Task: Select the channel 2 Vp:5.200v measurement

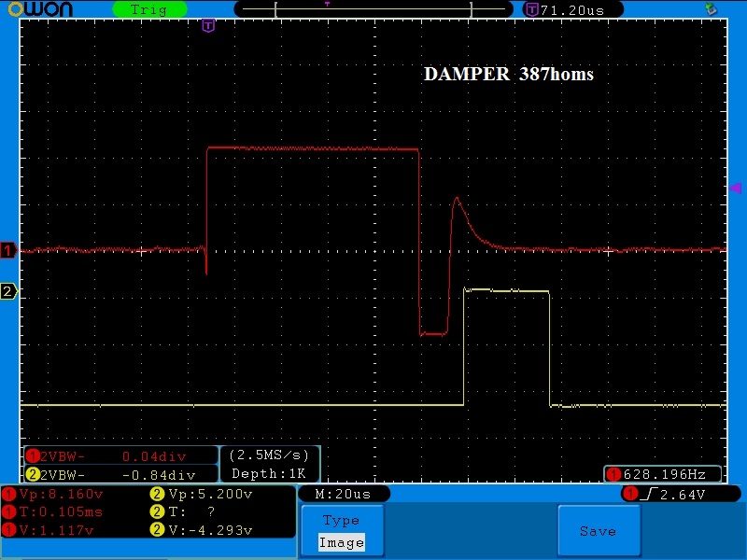Action: (201, 495)
